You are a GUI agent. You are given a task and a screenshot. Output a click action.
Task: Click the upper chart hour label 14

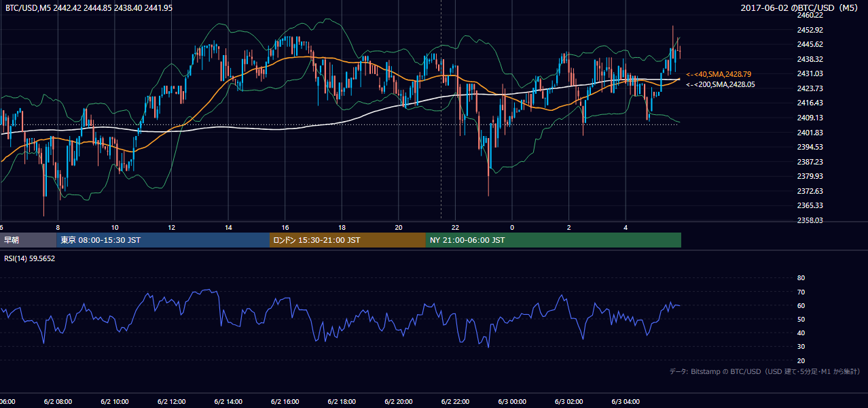tap(228, 227)
